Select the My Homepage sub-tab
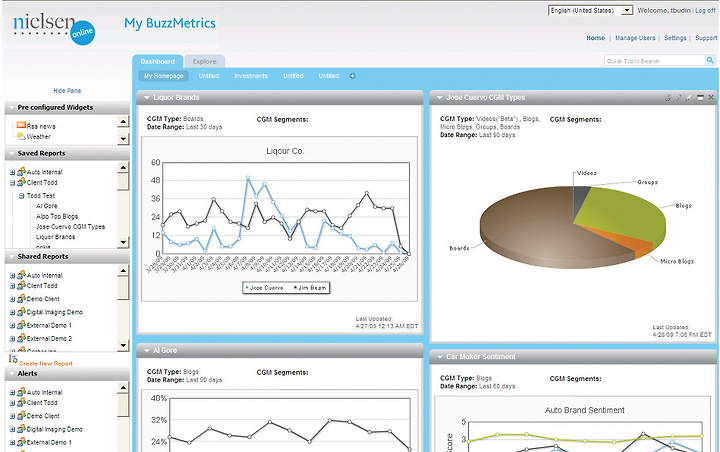This screenshot has width=720, height=452. (x=163, y=76)
